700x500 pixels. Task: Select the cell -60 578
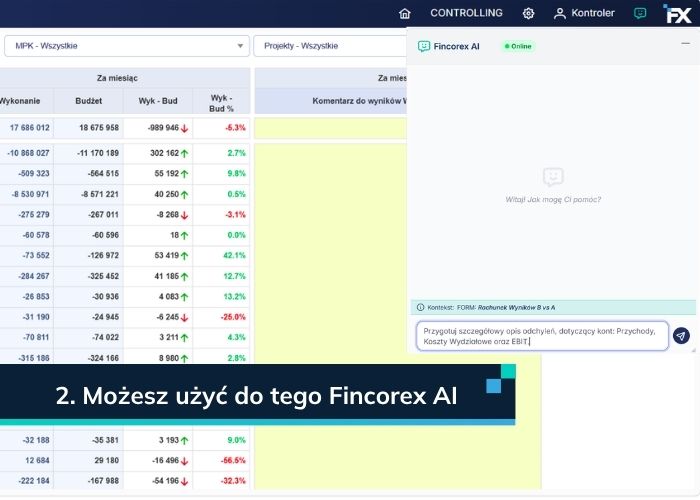coord(27,235)
